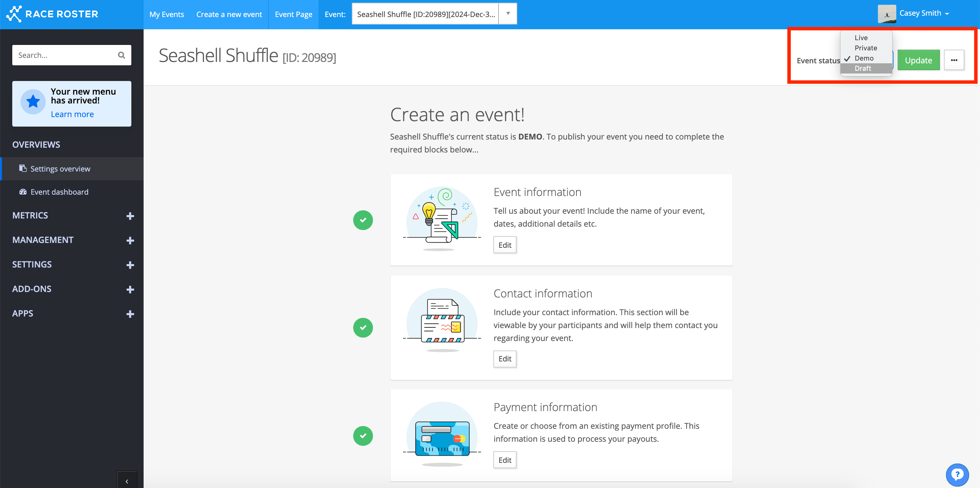980x488 pixels.
Task: Open Event dashboard in the sidebar
Action: click(72, 192)
